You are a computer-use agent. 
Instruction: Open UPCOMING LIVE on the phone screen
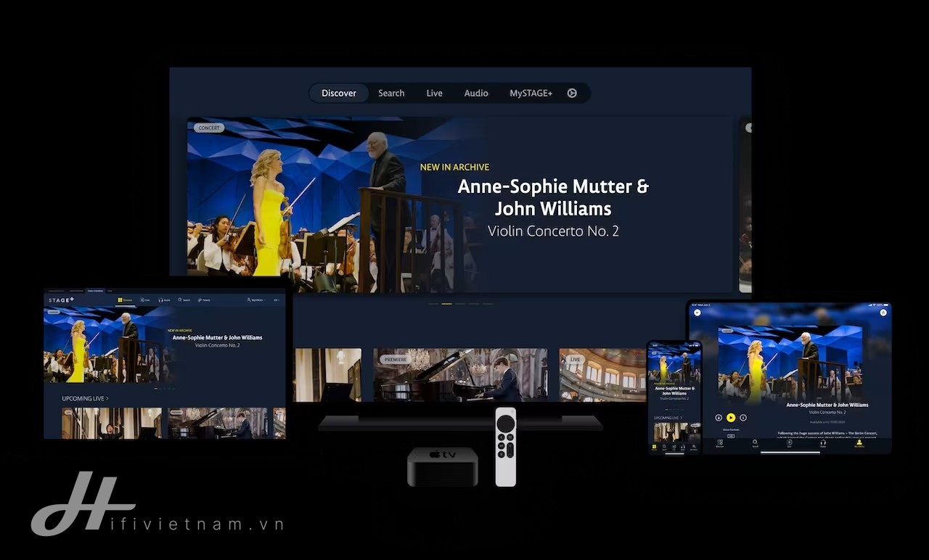(x=668, y=418)
